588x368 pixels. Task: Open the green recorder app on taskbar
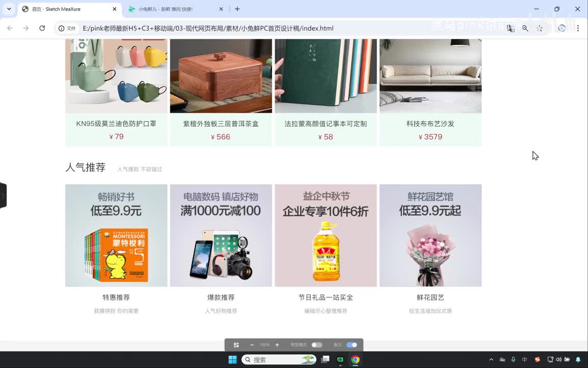point(340,360)
